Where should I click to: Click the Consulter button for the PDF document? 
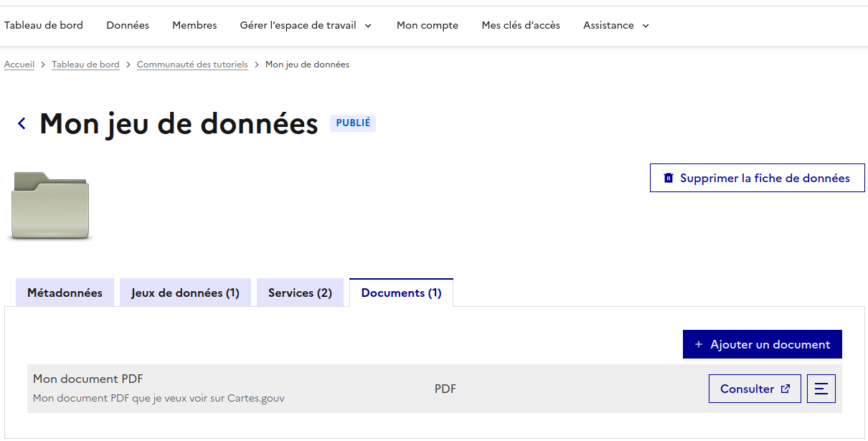pyautogui.click(x=755, y=388)
